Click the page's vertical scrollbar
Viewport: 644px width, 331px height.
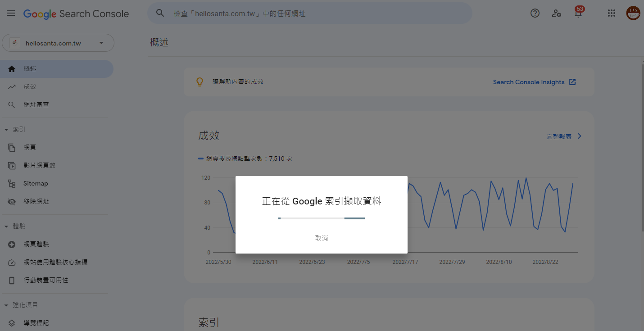point(642,149)
